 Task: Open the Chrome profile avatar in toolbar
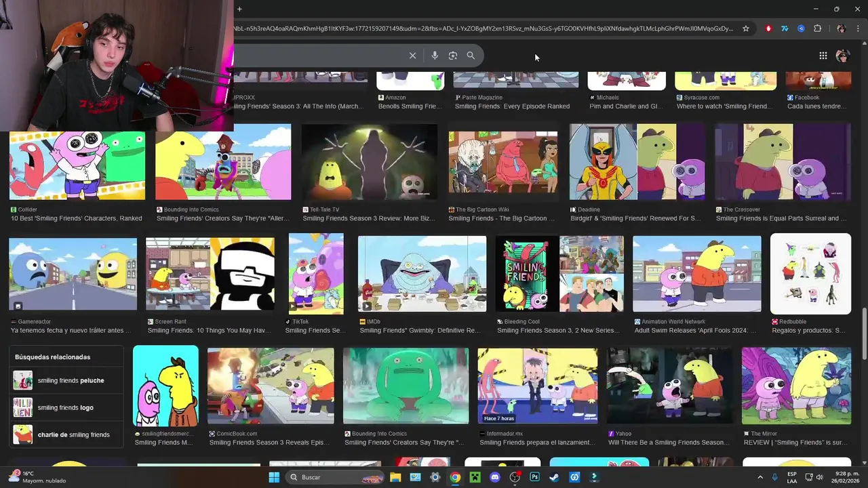(841, 28)
